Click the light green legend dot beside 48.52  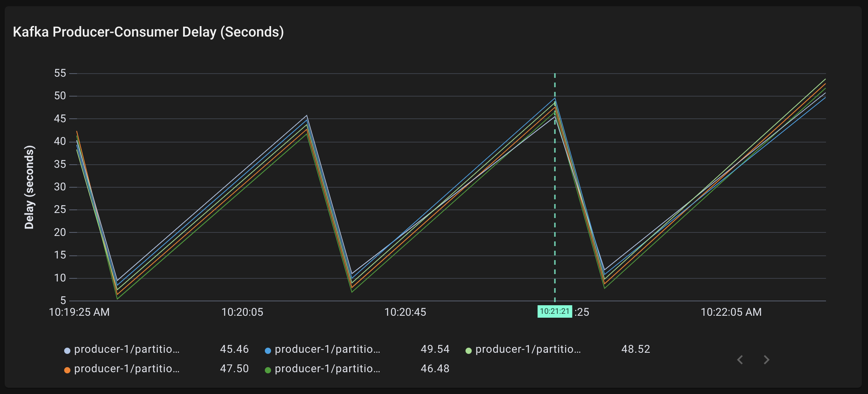[x=469, y=351]
